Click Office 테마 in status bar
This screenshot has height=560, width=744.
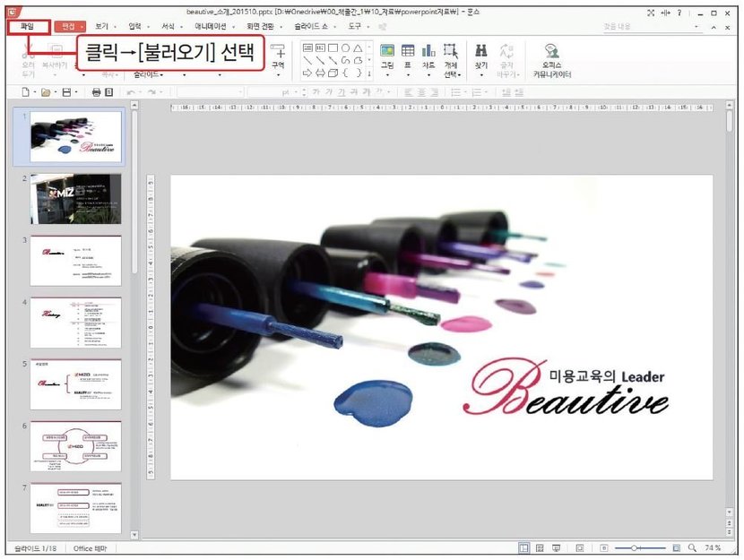[91, 548]
